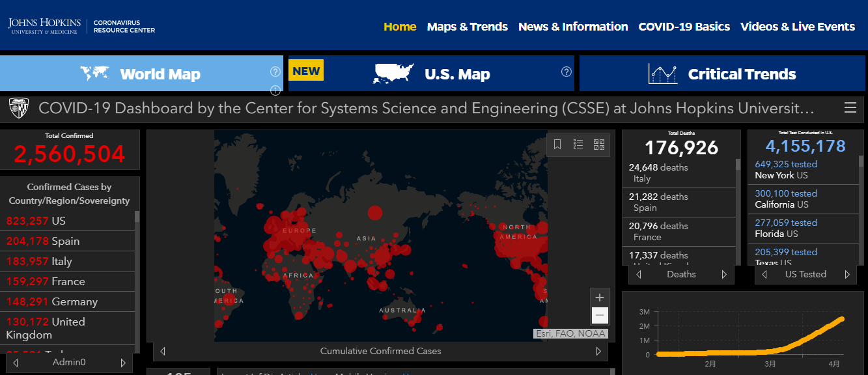Open the COVID-19 Basics link
868x375 pixels.
click(x=684, y=27)
